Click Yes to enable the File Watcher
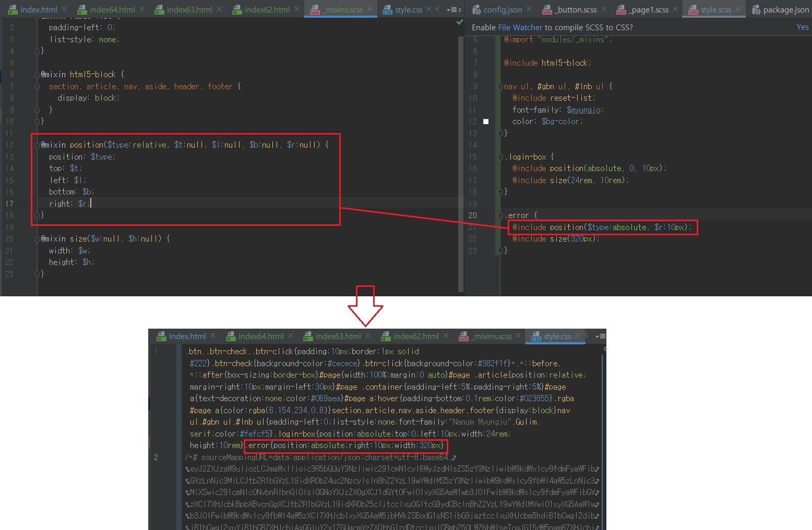The image size is (812, 530). (x=802, y=27)
